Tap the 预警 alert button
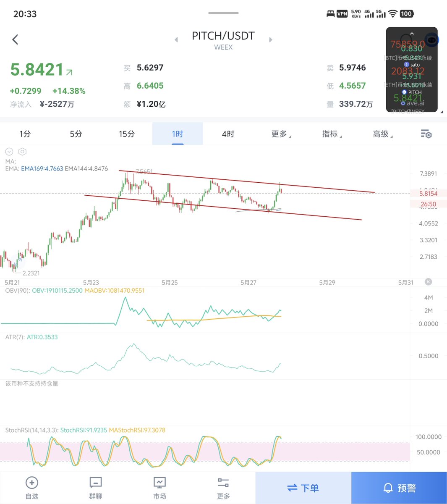Screen dimensions: 447x504 tap(399, 488)
